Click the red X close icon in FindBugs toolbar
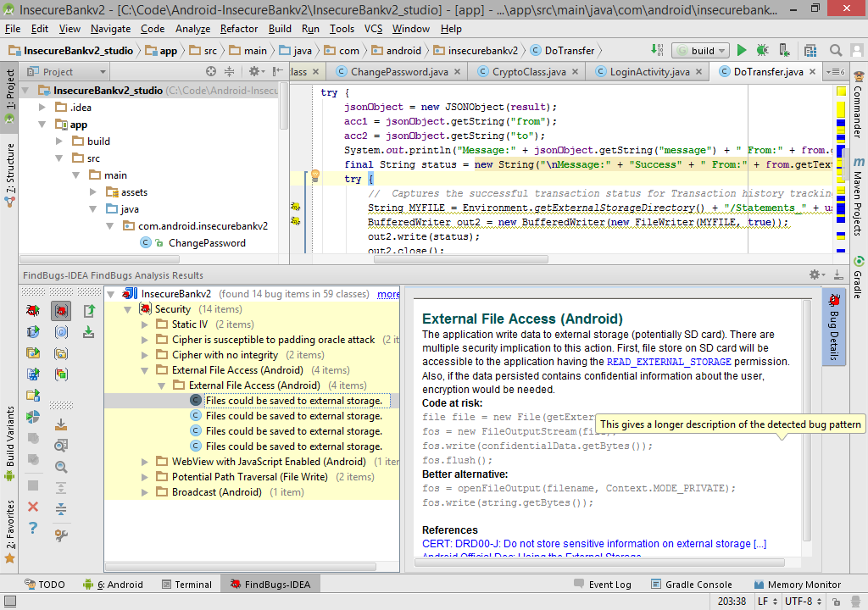 [33, 507]
